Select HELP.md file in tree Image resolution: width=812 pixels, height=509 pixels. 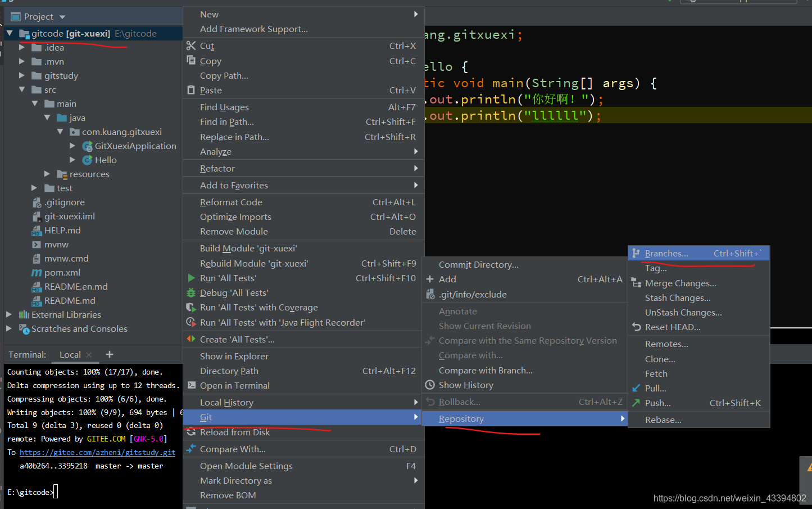click(62, 230)
